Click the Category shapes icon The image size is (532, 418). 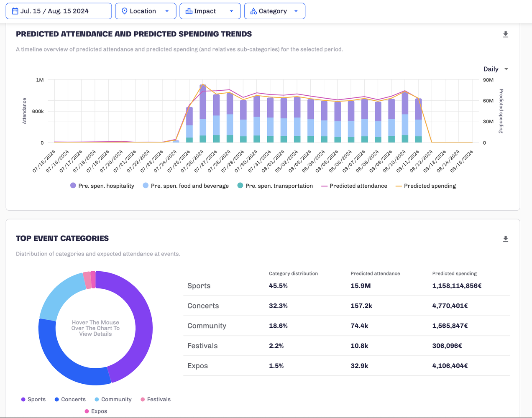[x=253, y=11]
